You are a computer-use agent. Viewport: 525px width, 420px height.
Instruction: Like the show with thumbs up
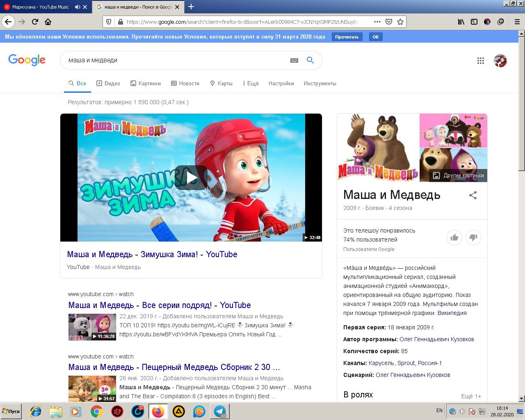(x=454, y=237)
